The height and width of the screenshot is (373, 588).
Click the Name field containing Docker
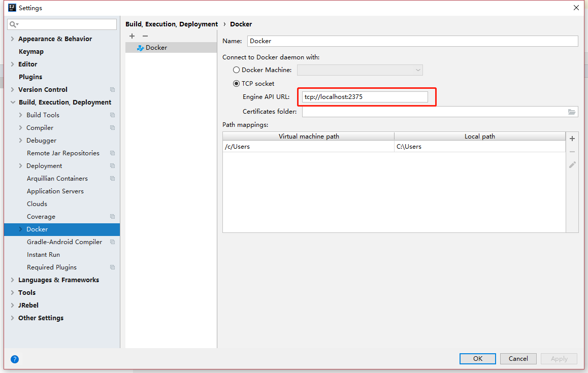click(x=412, y=41)
